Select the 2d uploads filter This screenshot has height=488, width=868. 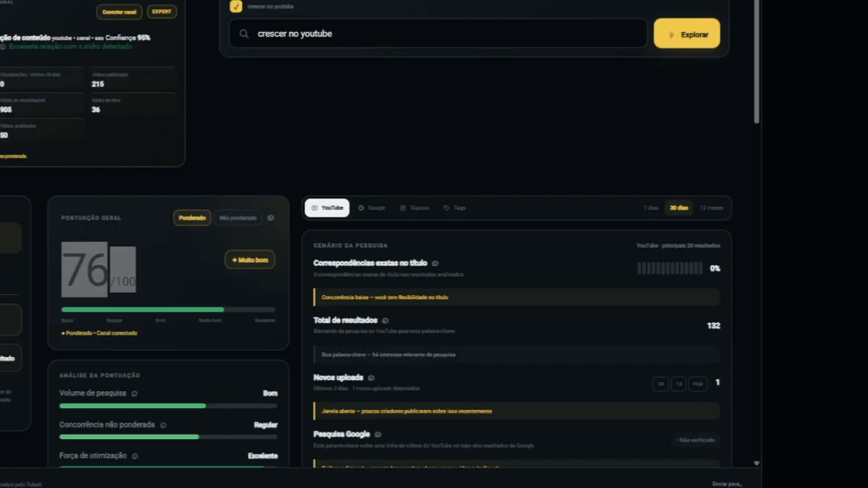(x=661, y=384)
